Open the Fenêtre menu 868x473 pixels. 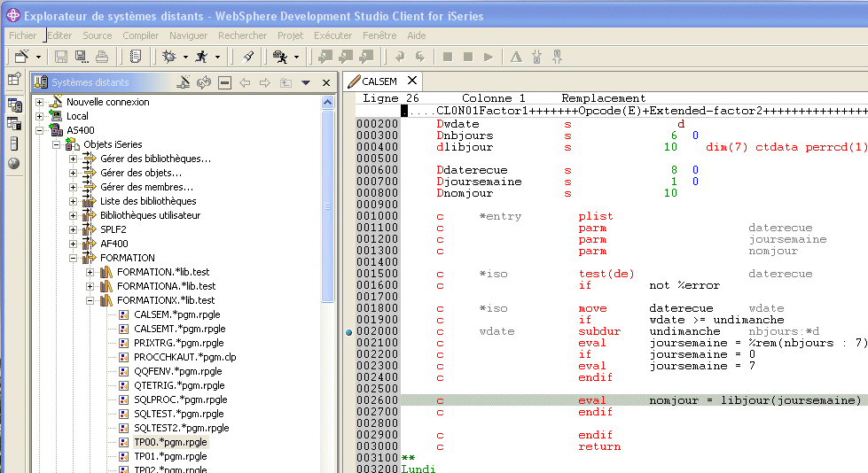coord(379,35)
